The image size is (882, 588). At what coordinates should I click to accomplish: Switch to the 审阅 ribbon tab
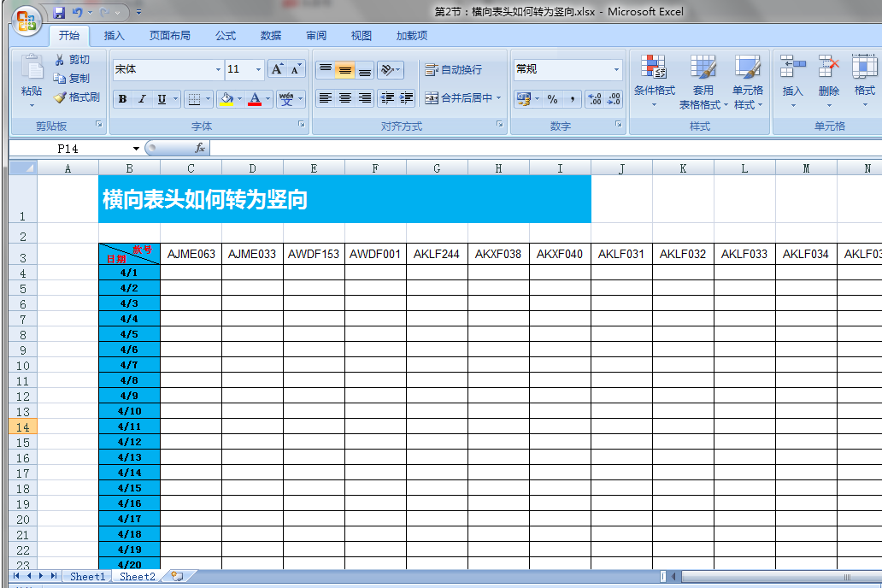pos(316,35)
